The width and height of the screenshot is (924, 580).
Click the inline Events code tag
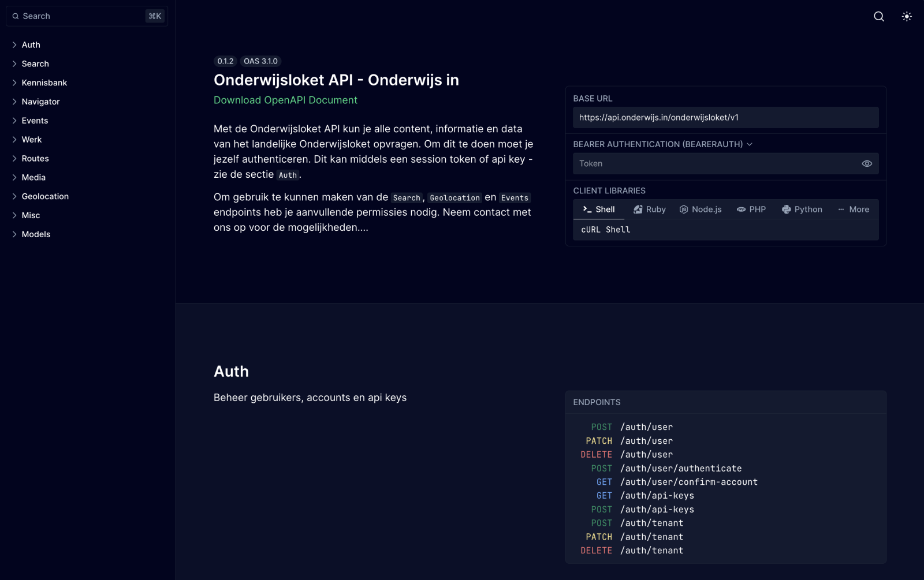(515, 198)
